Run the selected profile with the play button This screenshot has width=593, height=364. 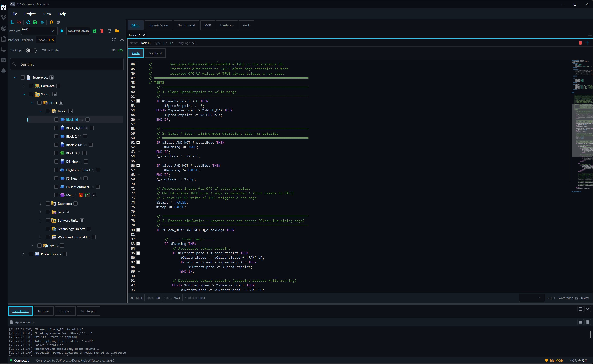[x=62, y=31]
